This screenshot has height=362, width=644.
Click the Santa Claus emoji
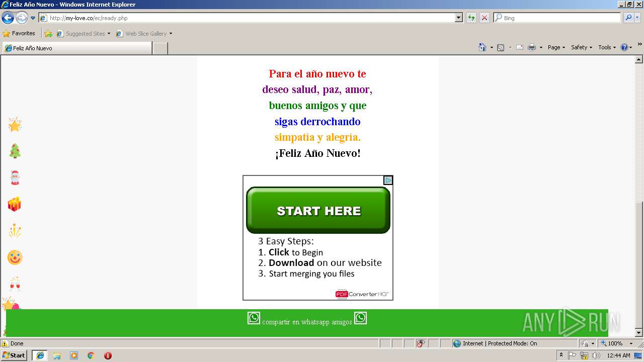(x=15, y=177)
